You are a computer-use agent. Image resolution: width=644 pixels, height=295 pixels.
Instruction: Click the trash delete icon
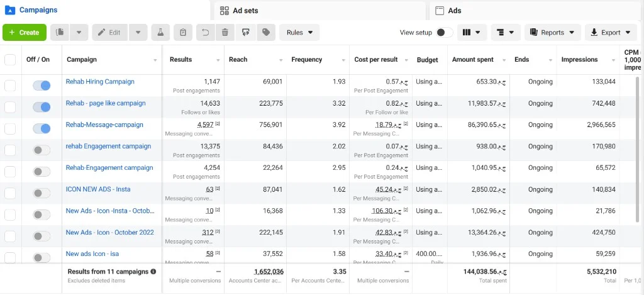(225, 33)
